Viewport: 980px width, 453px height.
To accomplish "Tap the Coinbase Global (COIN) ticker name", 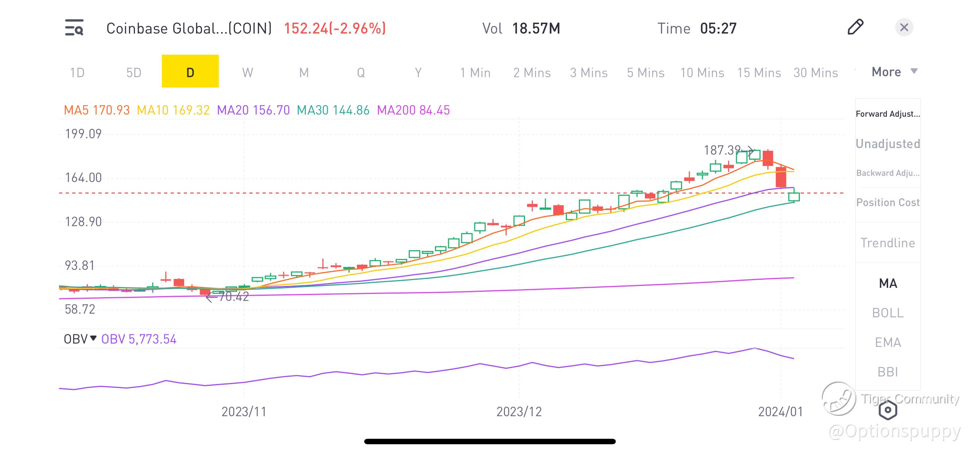I will click(x=189, y=28).
